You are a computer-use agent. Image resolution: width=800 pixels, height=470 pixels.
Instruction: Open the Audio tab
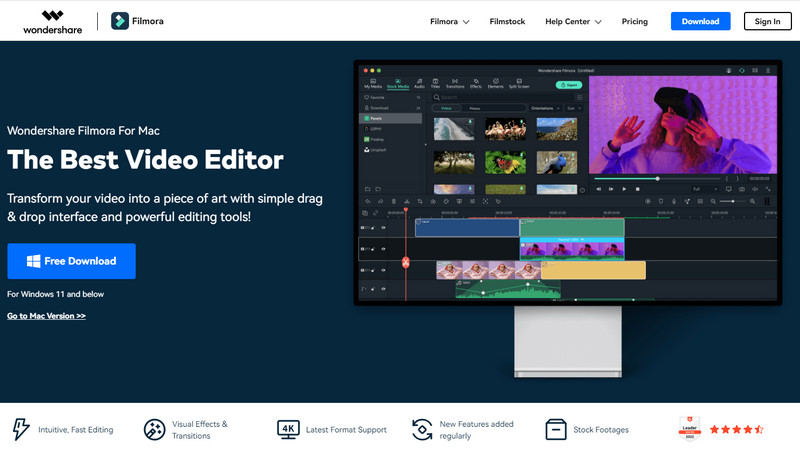point(419,84)
